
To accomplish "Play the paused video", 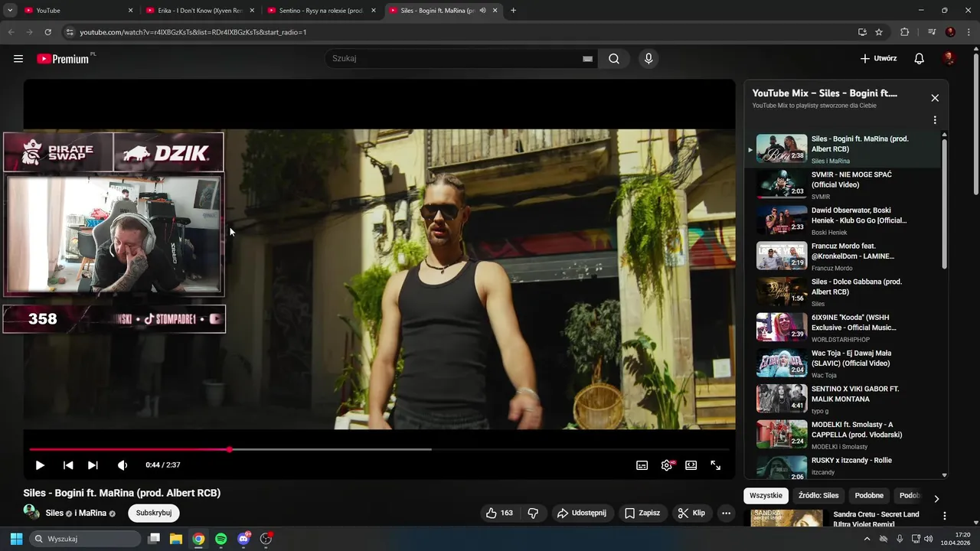I will [40, 465].
